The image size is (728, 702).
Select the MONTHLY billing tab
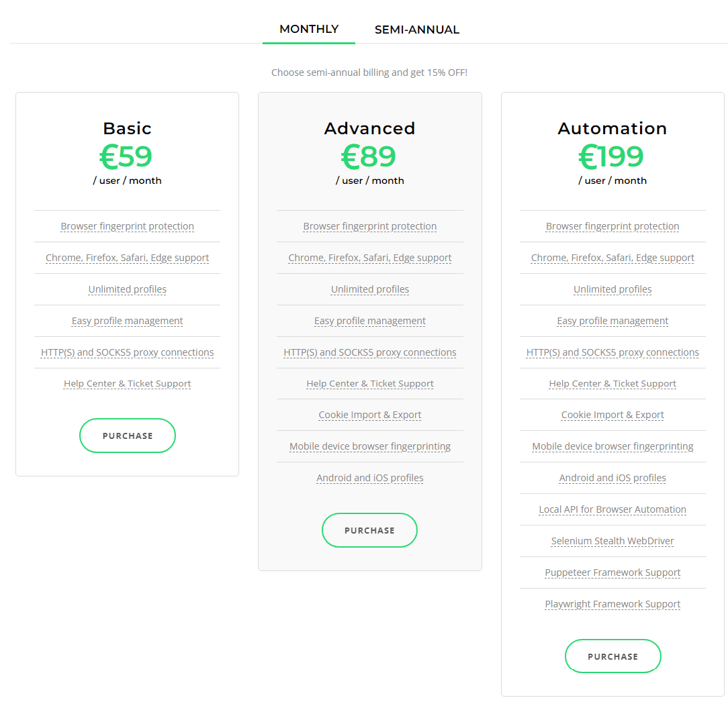[308, 29]
